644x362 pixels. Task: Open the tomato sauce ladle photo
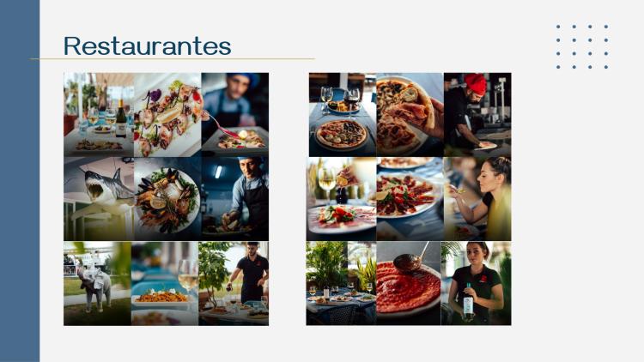408,283
